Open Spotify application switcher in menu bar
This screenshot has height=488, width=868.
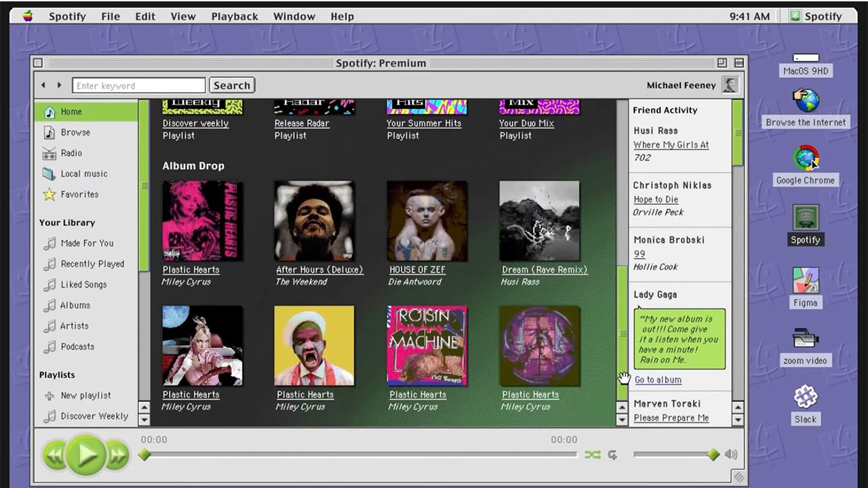816,16
